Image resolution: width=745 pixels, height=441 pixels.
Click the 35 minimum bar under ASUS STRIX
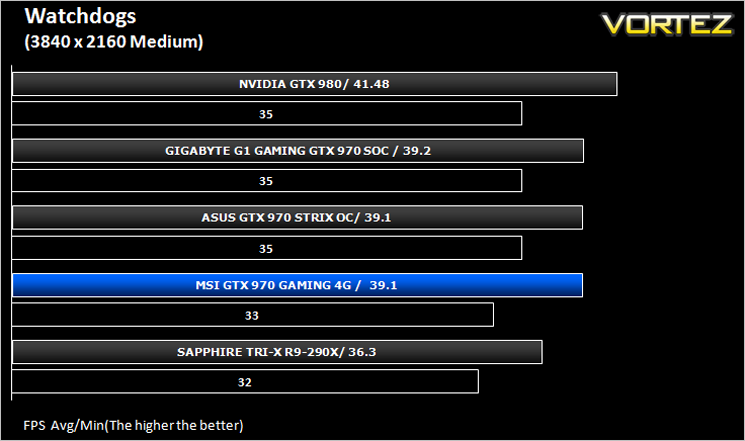pos(267,248)
